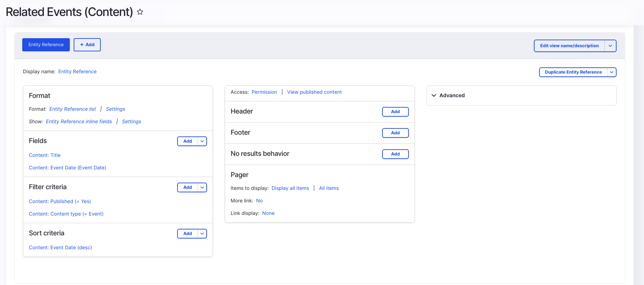The width and height of the screenshot is (644, 285).
Task: Open the Sort criteria Add dropdown arrow
Action: click(x=202, y=234)
